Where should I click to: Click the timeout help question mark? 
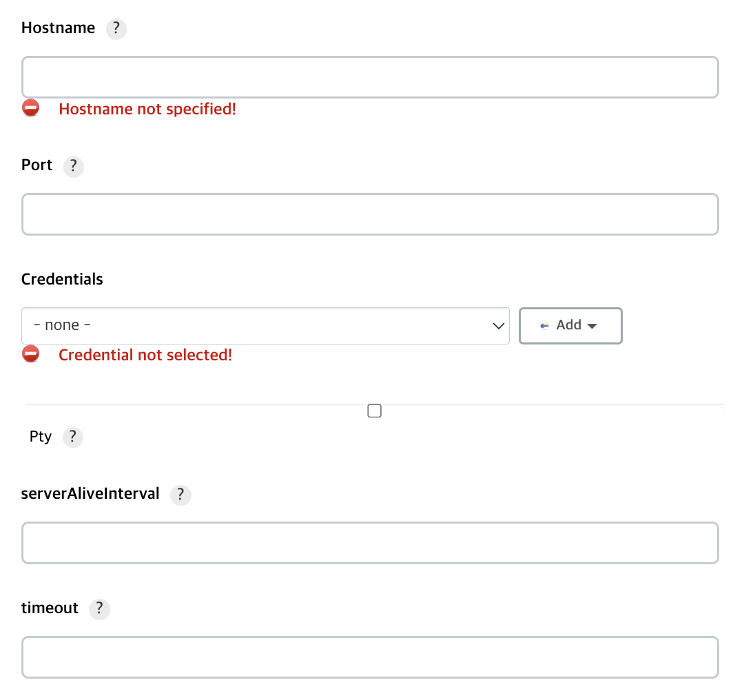click(x=99, y=609)
